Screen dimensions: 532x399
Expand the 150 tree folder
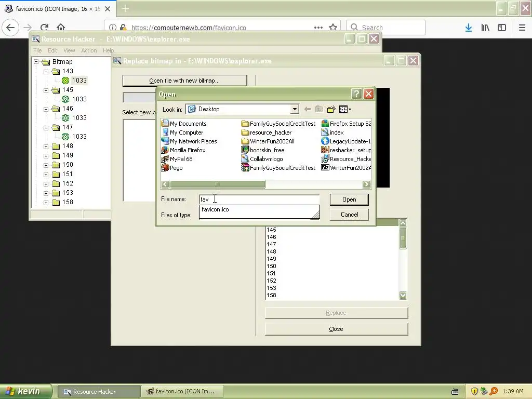(x=46, y=165)
